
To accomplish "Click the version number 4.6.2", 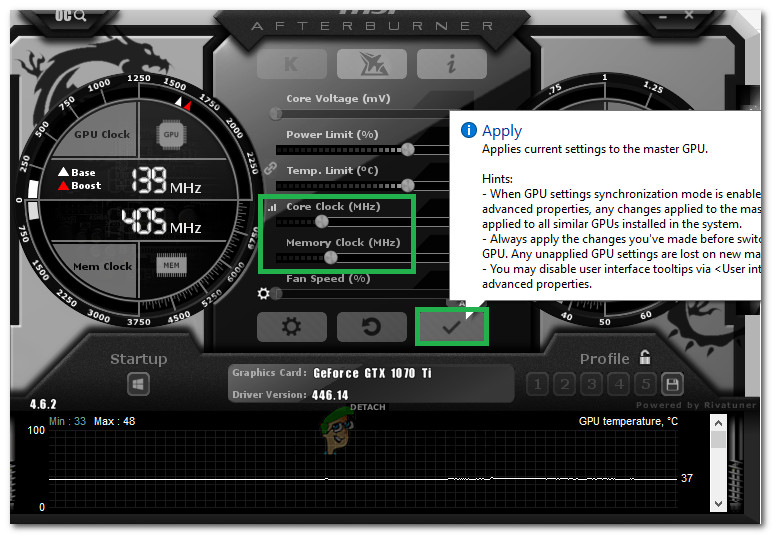I will [x=43, y=405].
